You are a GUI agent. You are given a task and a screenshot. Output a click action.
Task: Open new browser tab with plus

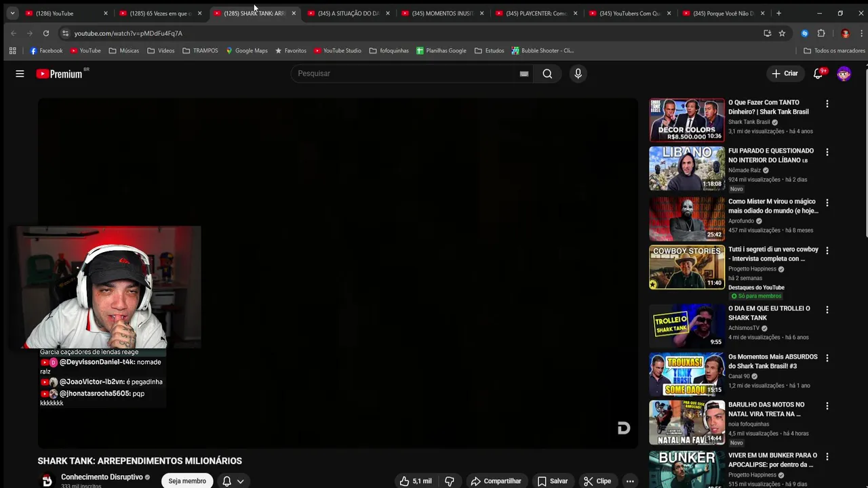778,13
